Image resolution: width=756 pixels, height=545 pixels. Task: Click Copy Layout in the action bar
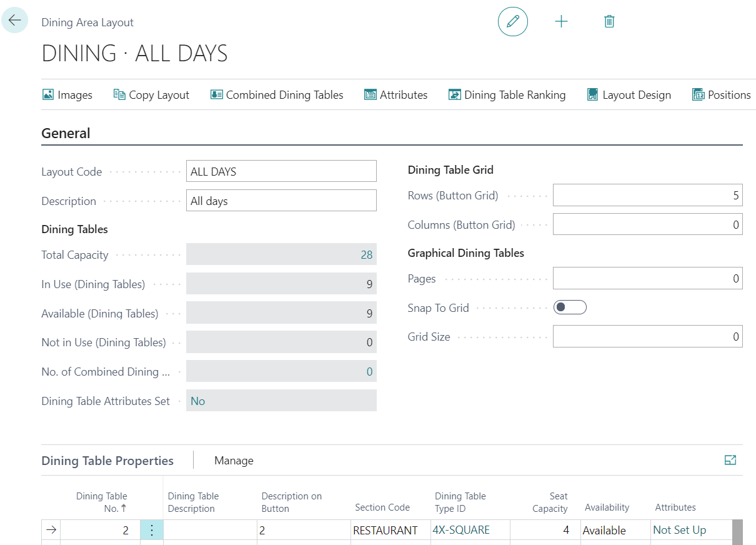pyautogui.click(x=151, y=95)
